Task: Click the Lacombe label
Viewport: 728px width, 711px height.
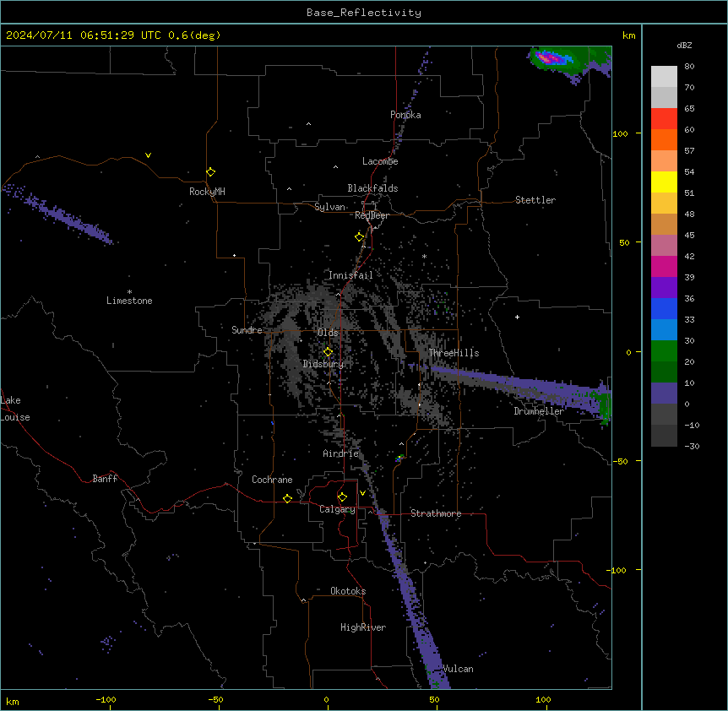Action: click(x=380, y=161)
